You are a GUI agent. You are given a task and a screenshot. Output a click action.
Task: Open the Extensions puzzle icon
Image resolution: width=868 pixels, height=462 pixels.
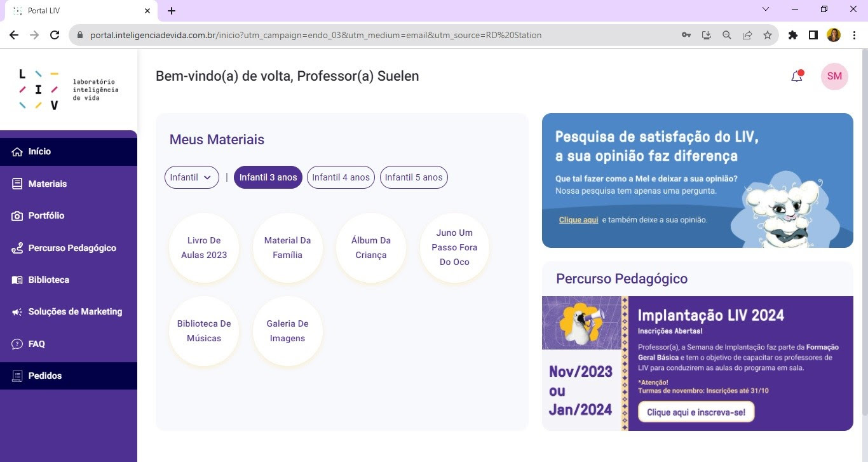tap(792, 35)
